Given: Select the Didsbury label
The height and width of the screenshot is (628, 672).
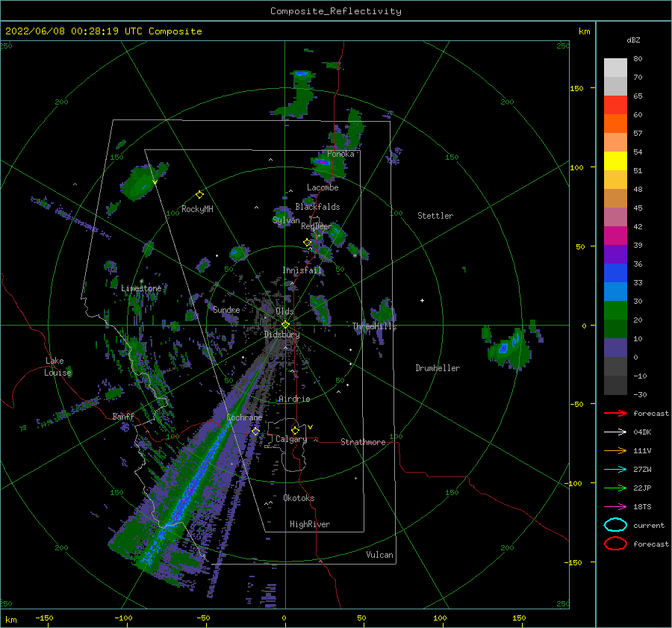Looking at the screenshot, I should click(281, 335).
